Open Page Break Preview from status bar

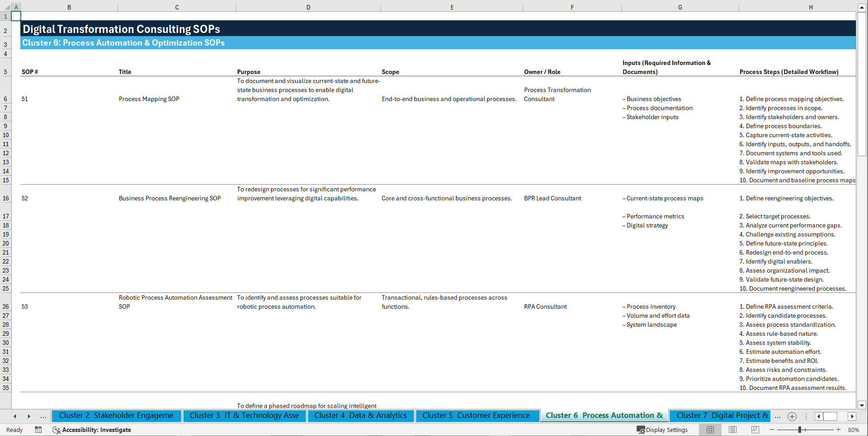[x=755, y=430]
